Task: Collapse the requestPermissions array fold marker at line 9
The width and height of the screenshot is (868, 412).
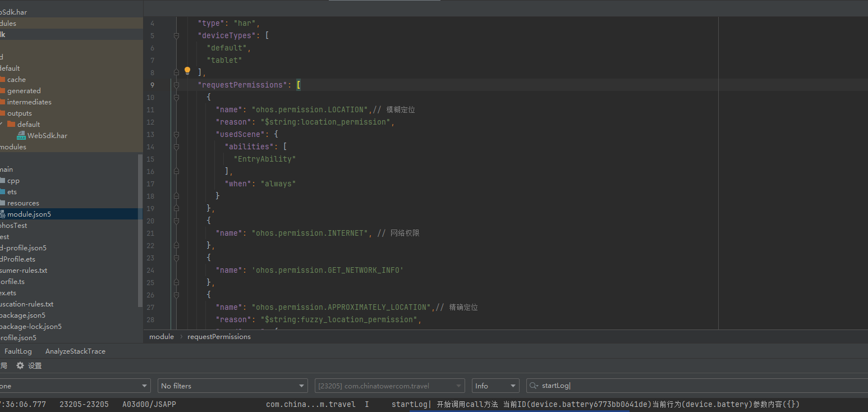Action: pos(176,85)
